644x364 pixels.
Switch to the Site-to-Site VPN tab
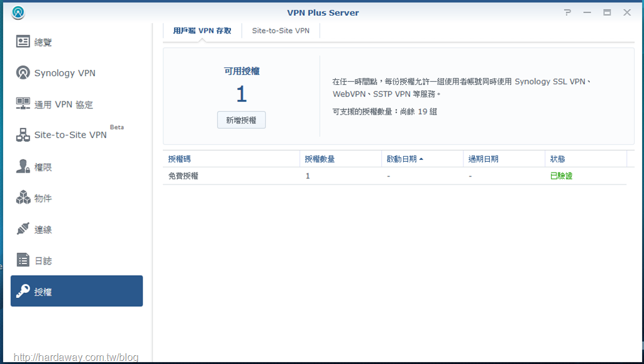(280, 31)
